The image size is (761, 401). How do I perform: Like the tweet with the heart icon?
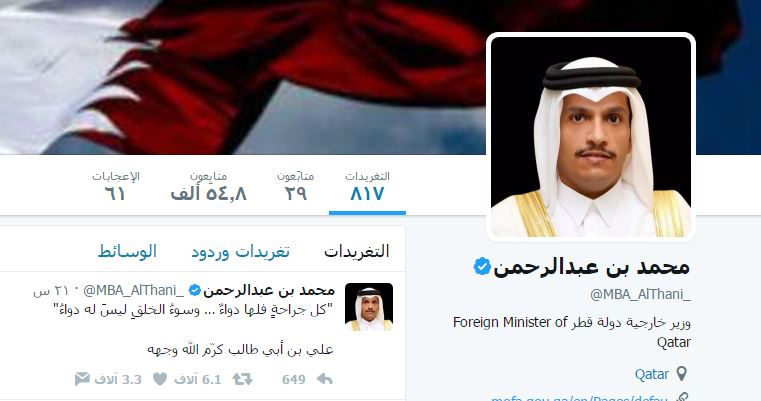(x=160, y=379)
